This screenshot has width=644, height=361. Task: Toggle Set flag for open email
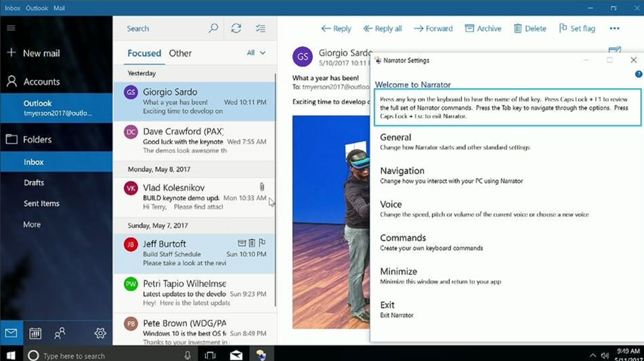pos(577,28)
